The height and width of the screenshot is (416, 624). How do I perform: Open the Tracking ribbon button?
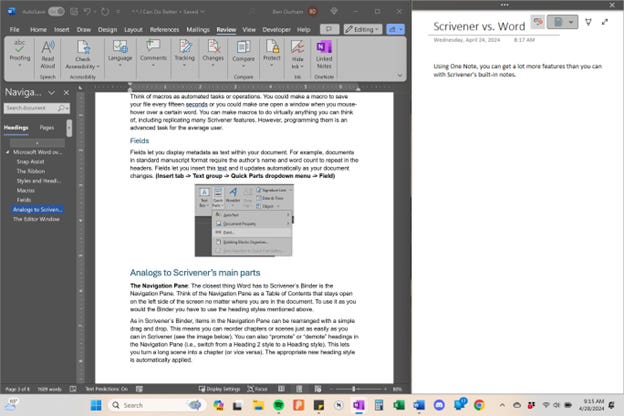pos(185,53)
